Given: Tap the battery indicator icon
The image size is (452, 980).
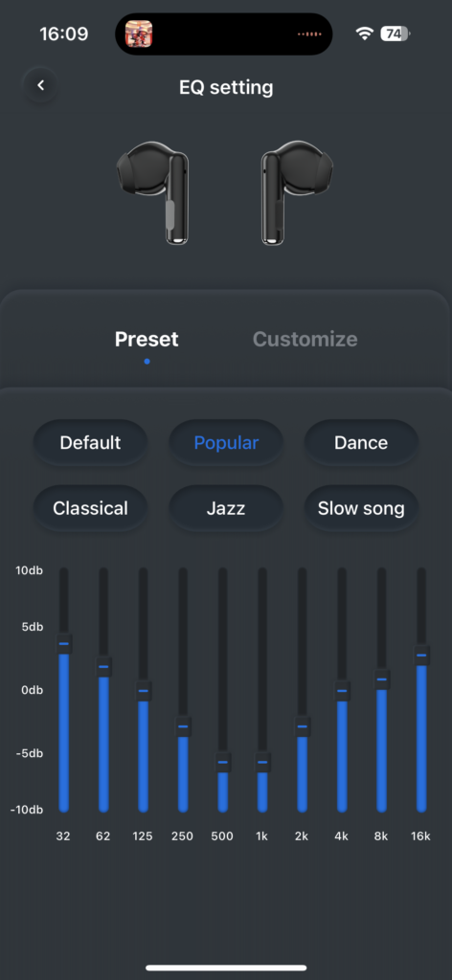Looking at the screenshot, I should [395, 33].
